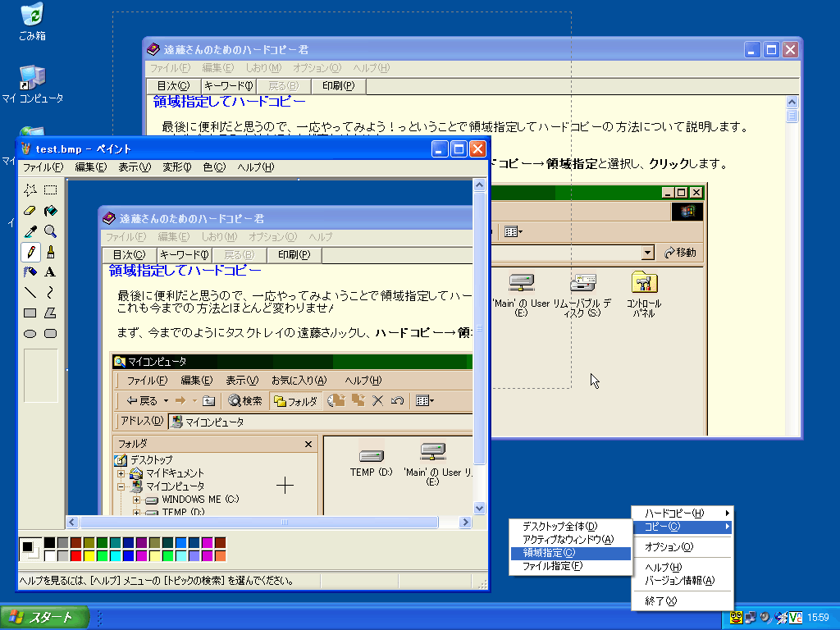The width and height of the screenshot is (840, 630).
Task: Open Paint's 表示(V) menu
Action: 135,167
